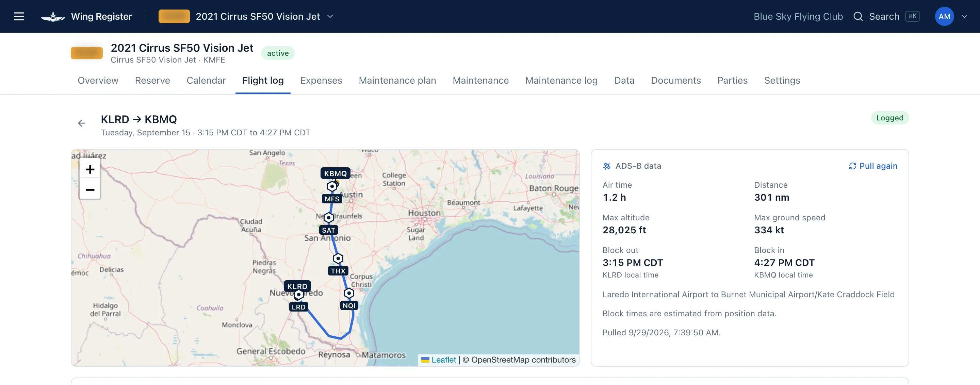Click the Wing Register airplane logo
980x385 pixels.
click(x=53, y=17)
